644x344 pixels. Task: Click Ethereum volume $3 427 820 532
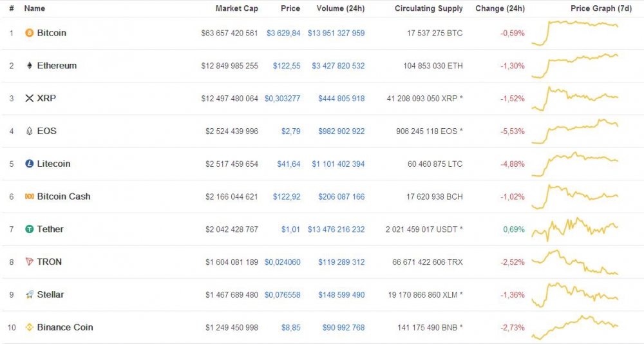tap(338, 66)
